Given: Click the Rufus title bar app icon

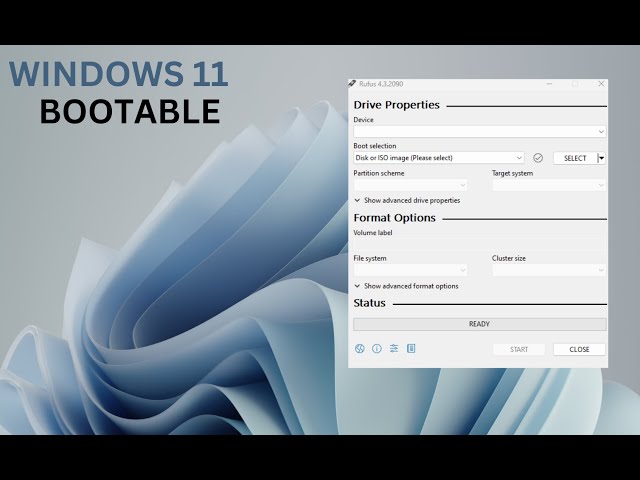Looking at the screenshot, I should [352, 84].
